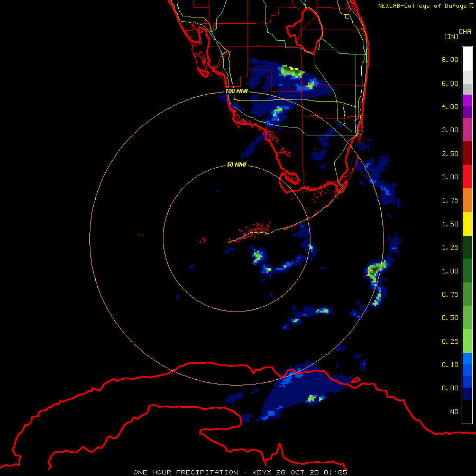Pick the yellow swatch in the color bar
This screenshot has width=476, height=476.
coord(467,224)
